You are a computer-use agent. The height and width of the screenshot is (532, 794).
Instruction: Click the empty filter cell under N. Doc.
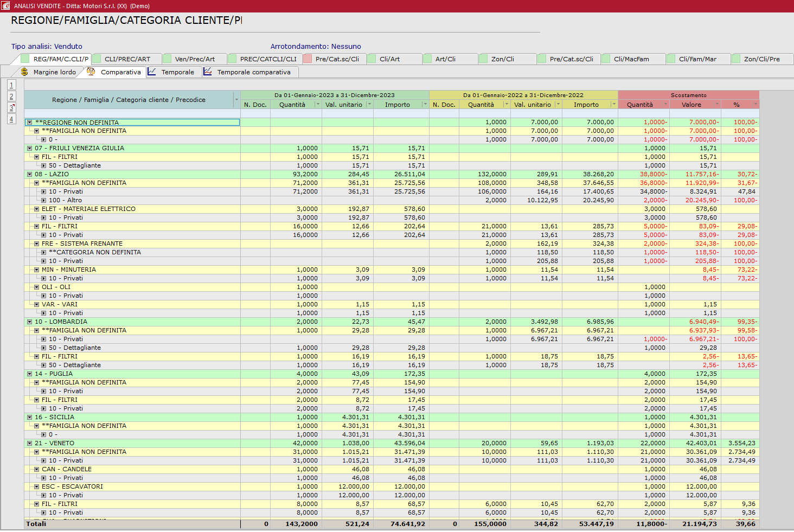tap(255, 113)
